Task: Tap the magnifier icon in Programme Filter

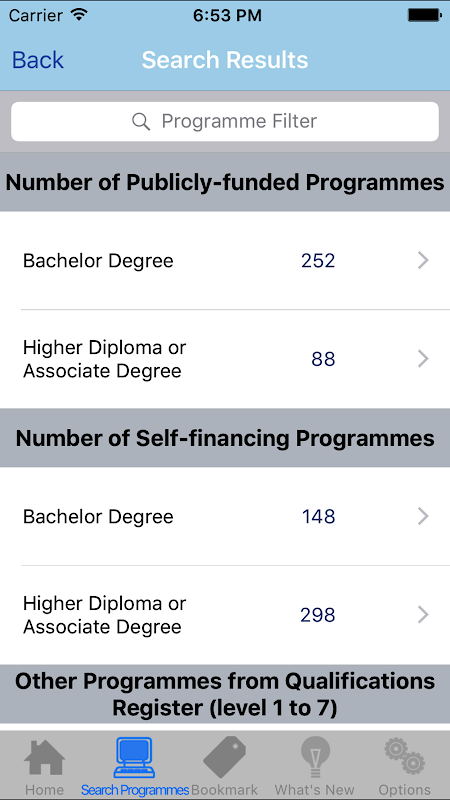Action: [x=141, y=121]
